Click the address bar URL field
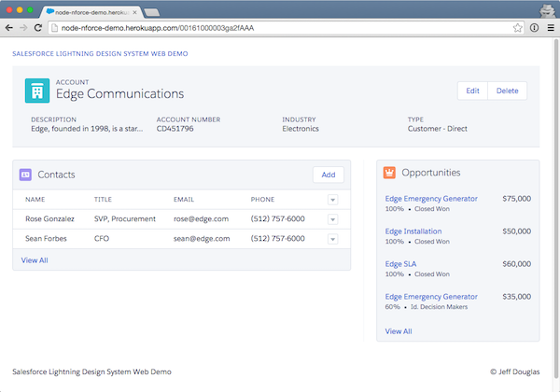This screenshot has height=392, width=560. (286, 28)
